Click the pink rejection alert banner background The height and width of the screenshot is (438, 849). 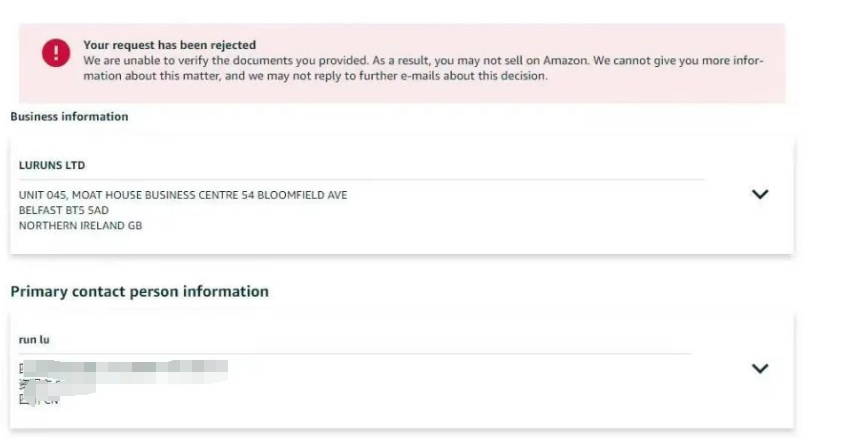[x=402, y=63]
